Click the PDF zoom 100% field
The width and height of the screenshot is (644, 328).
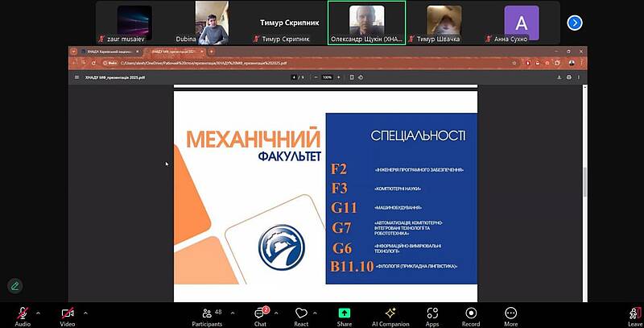point(327,77)
